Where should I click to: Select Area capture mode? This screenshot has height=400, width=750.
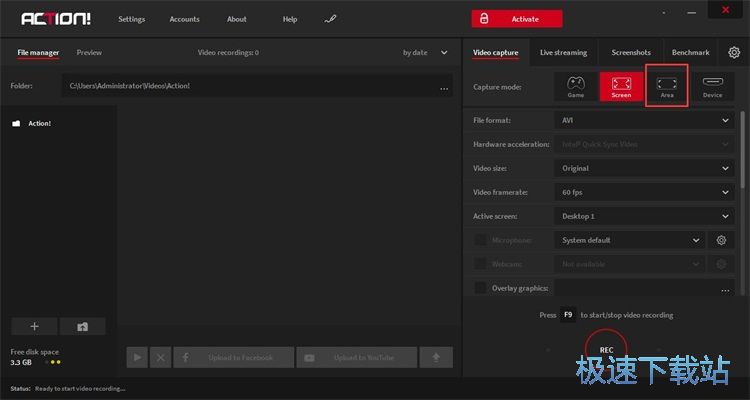tap(667, 87)
